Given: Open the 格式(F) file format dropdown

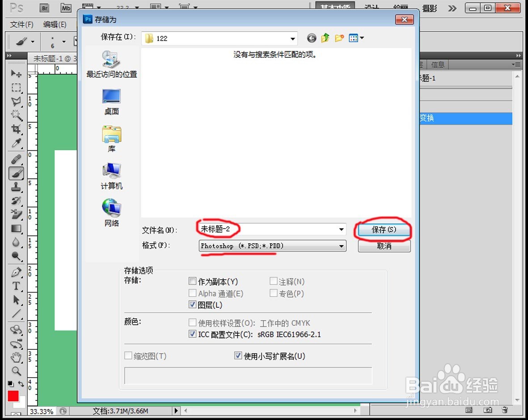Looking at the screenshot, I should pos(341,246).
